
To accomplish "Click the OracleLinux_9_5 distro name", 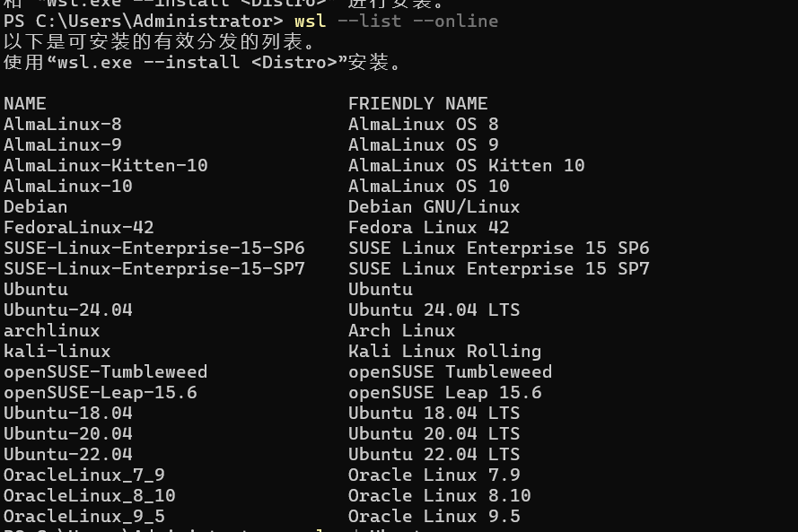I will tap(84, 516).
